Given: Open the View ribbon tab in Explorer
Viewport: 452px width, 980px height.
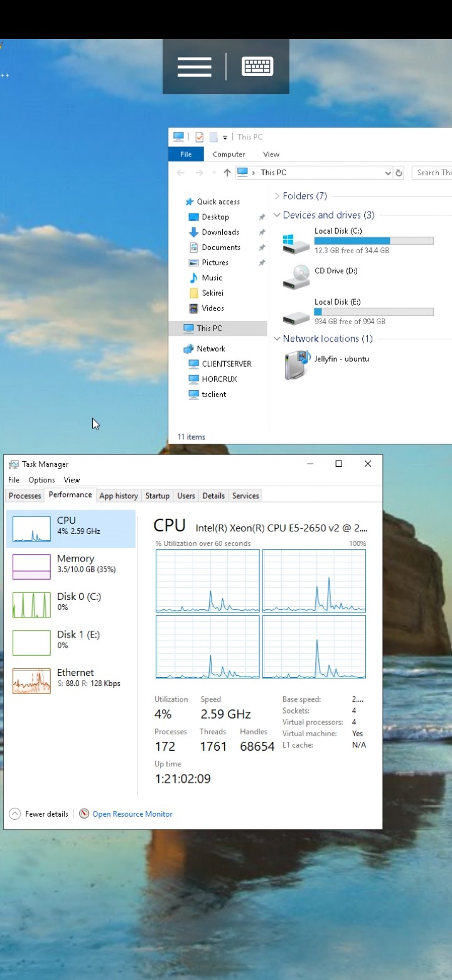Looking at the screenshot, I should [x=271, y=154].
